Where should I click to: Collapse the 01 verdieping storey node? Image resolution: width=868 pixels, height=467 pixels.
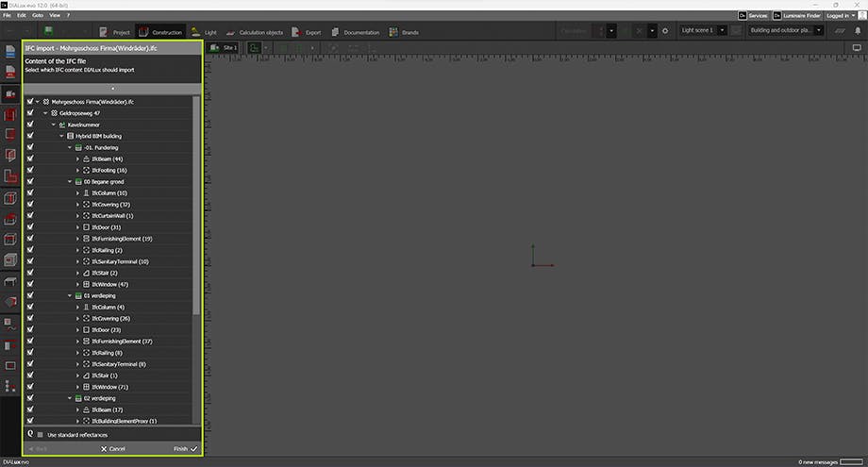point(70,295)
